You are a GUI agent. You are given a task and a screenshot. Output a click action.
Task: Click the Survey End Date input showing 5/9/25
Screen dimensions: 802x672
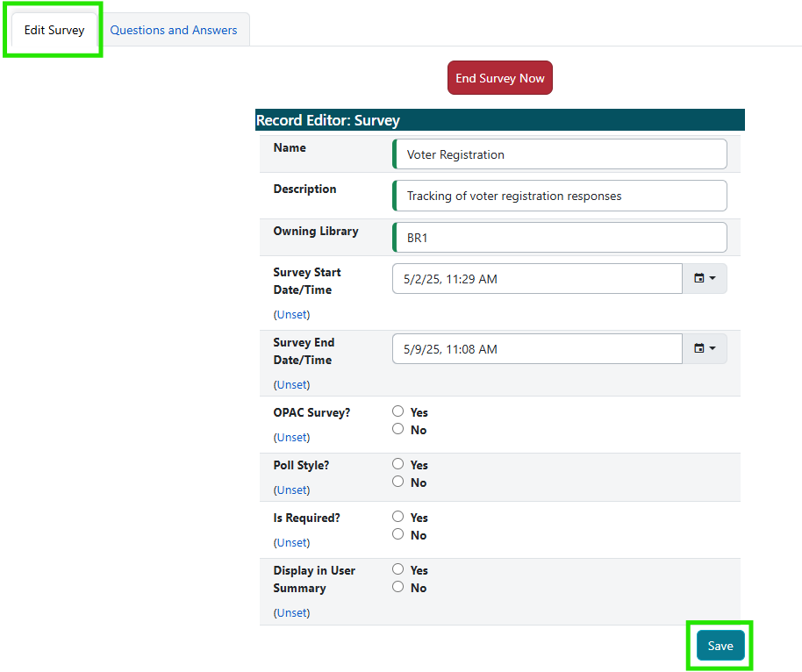click(536, 348)
